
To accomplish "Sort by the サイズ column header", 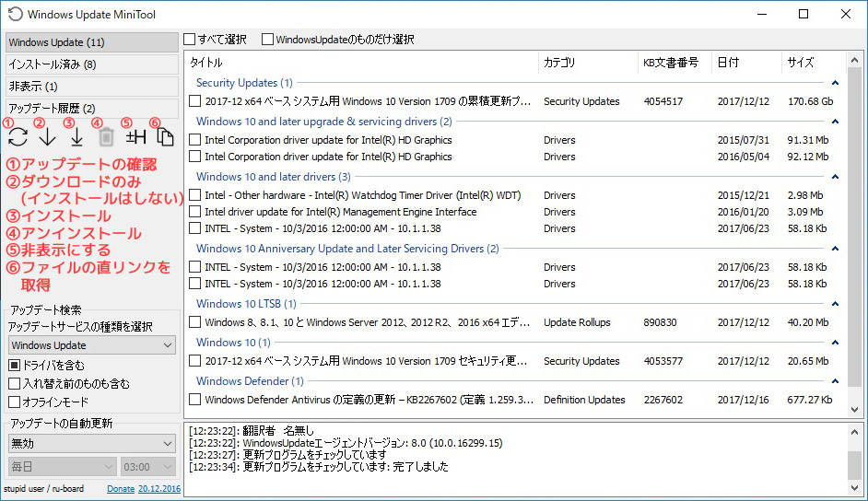I will point(814,63).
